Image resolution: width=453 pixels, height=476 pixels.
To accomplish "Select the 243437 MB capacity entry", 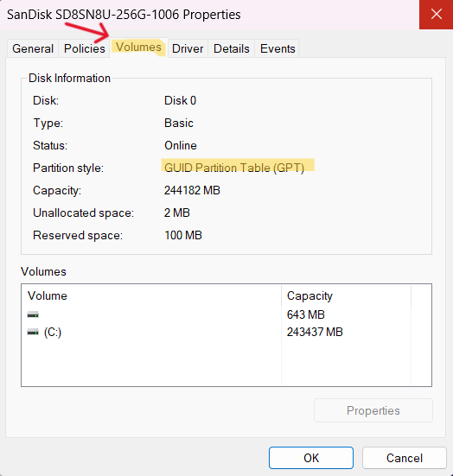I will click(315, 332).
